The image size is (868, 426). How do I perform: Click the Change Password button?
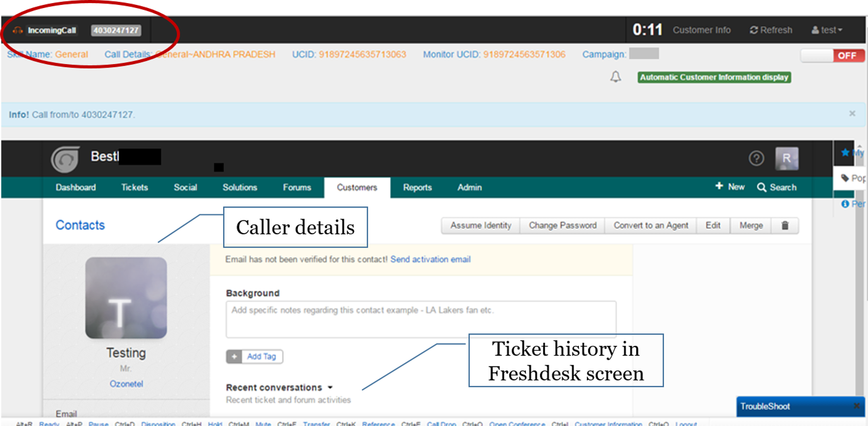[x=562, y=226]
